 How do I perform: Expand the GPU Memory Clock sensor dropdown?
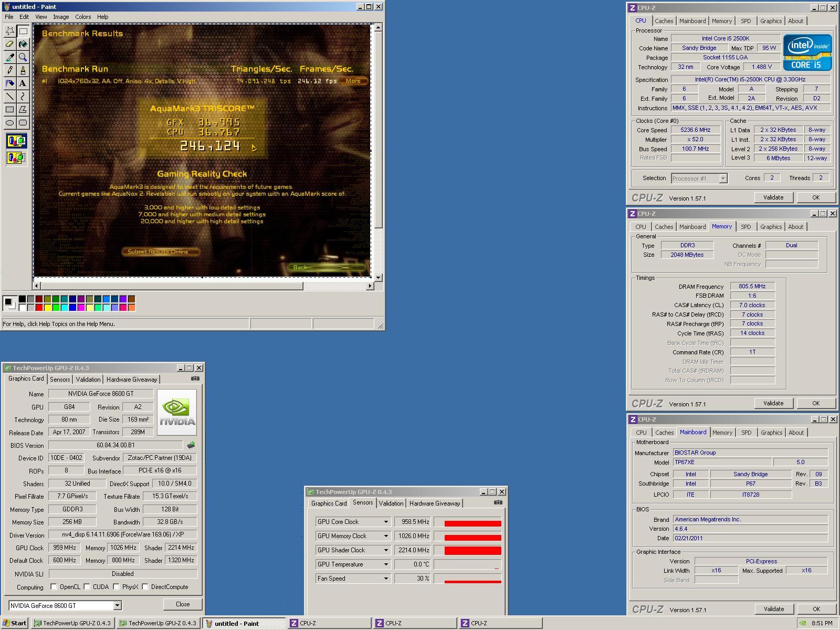click(386, 536)
